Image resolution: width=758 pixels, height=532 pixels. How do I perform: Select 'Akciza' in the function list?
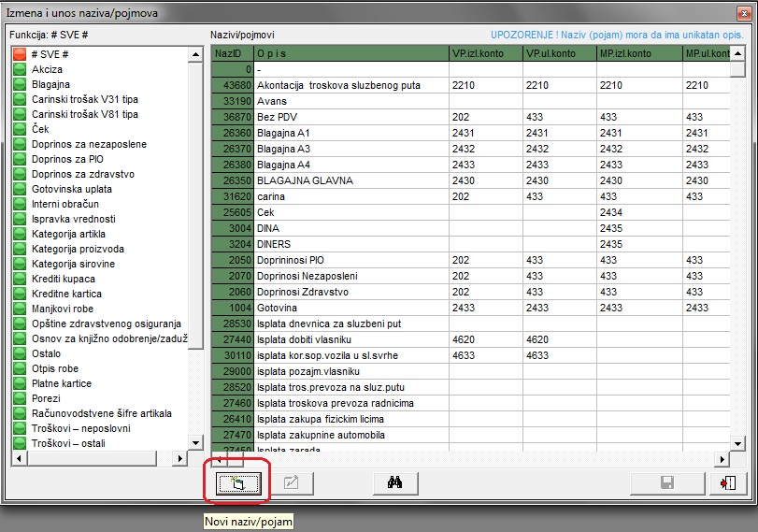[x=48, y=69]
